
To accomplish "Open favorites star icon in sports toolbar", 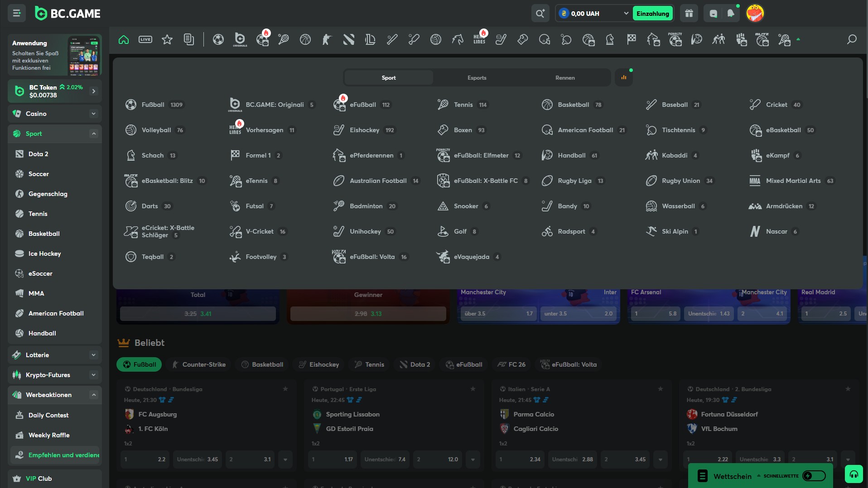I will point(167,40).
